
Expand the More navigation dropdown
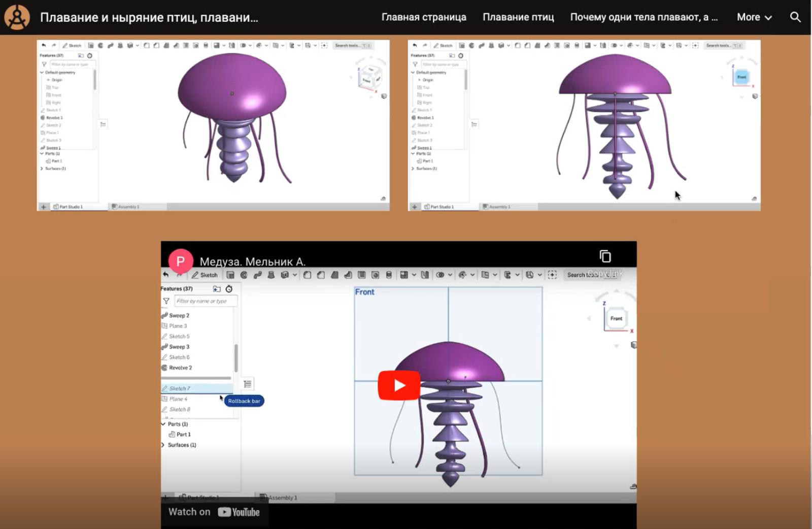pyautogui.click(x=754, y=17)
